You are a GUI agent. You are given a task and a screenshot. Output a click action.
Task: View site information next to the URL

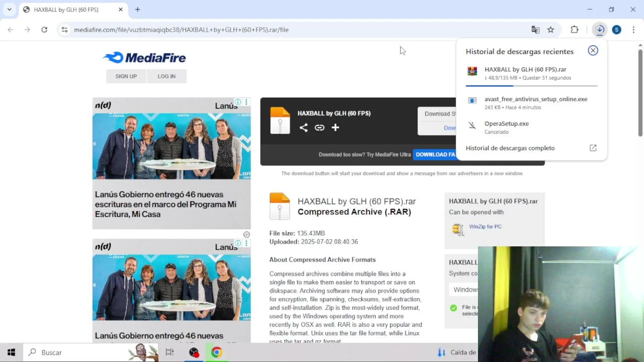tap(64, 30)
